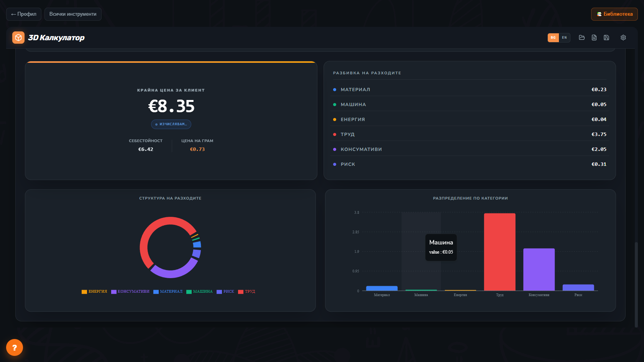Toggle ЕНЕРГИЯ legend entry in donut chart
The width and height of the screenshot is (644, 362).
94,292
